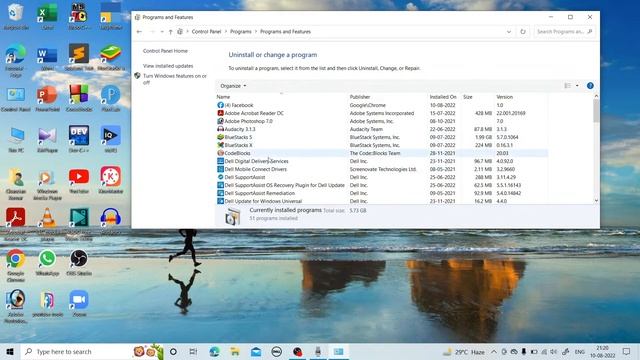
Task: Expand the address bar history dropdown
Action: 509,31
